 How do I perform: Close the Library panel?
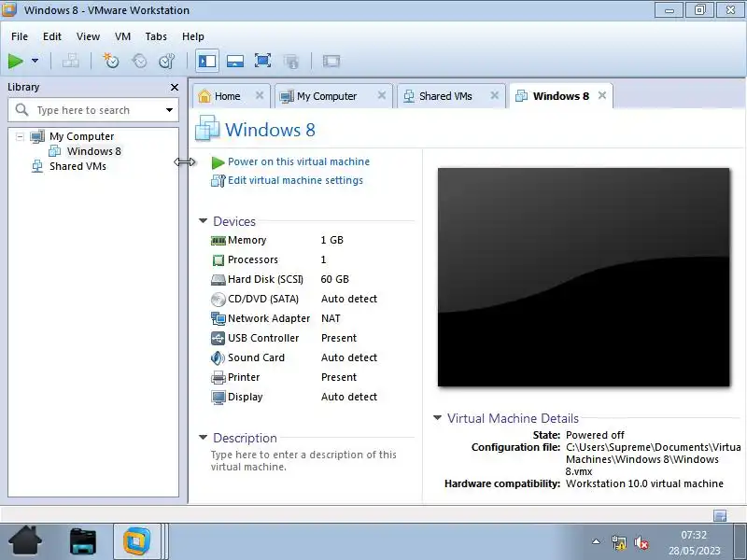point(175,87)
